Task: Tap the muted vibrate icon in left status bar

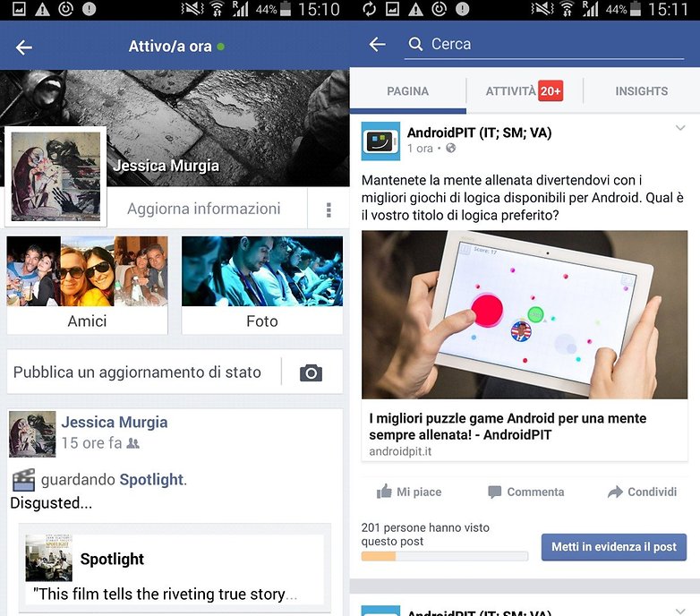Action: point(192,9)
